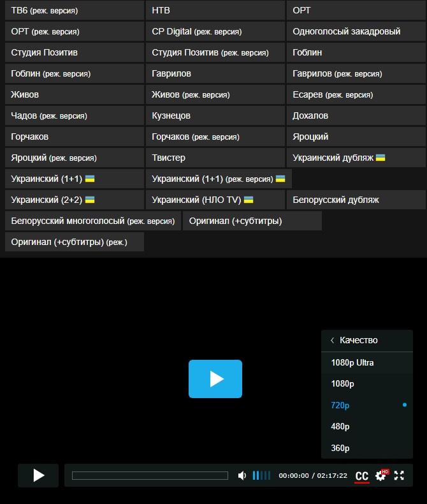Choose Яроцкий (реж. версия) translation
This screenshot has width=427, height=504.
[x=75, y=158]
